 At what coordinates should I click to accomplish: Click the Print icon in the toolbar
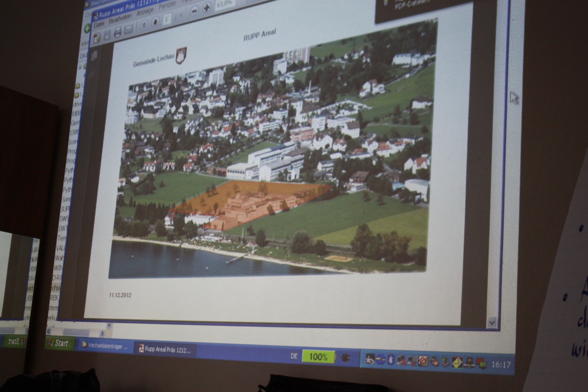click(x=118, y=32)
